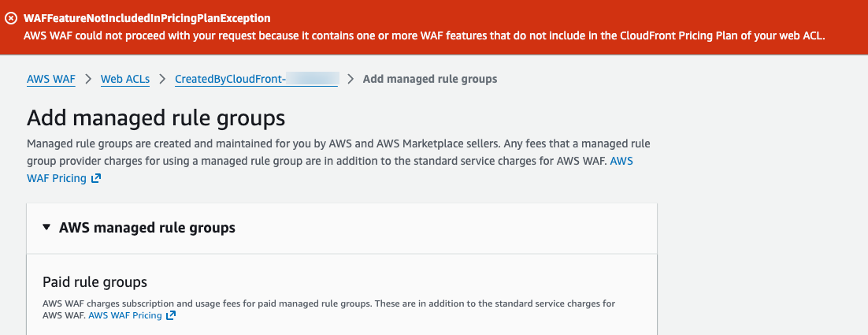Click the Paid rule groups heading
868x335 pixels.
95,281
